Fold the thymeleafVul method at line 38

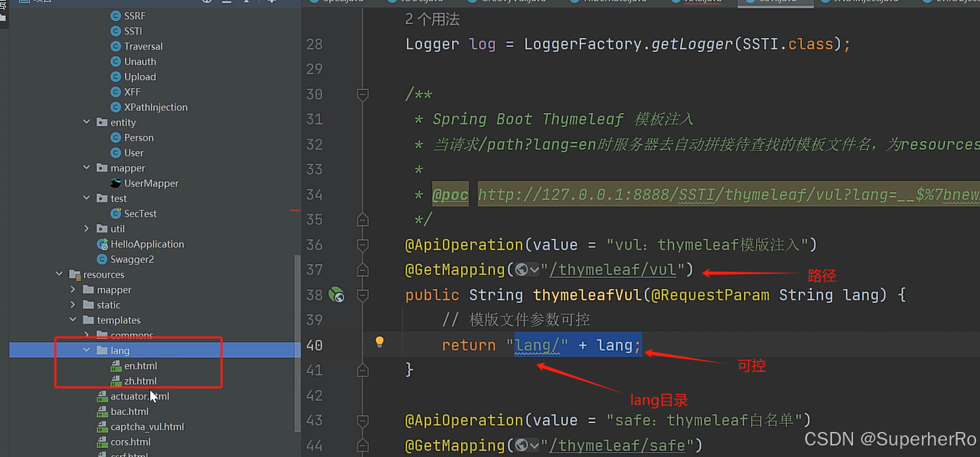pyautogui.click(x=363, y=295)
